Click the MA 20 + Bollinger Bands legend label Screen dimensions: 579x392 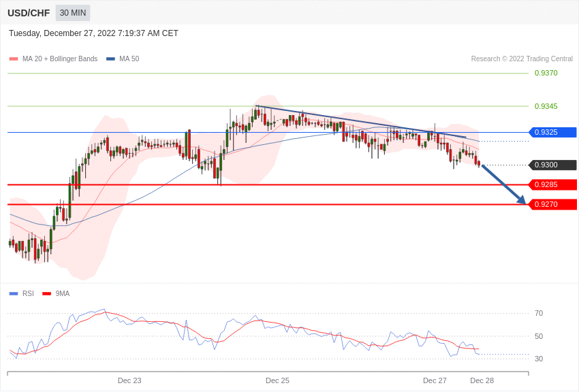pyautogui.click(x=60, y=59)
